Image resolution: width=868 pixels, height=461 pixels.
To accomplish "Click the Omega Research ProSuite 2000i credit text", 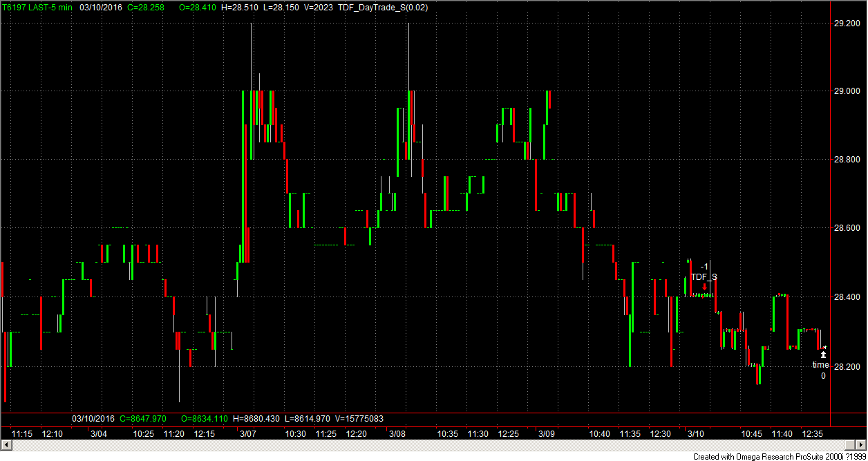I will pos(778,456).
